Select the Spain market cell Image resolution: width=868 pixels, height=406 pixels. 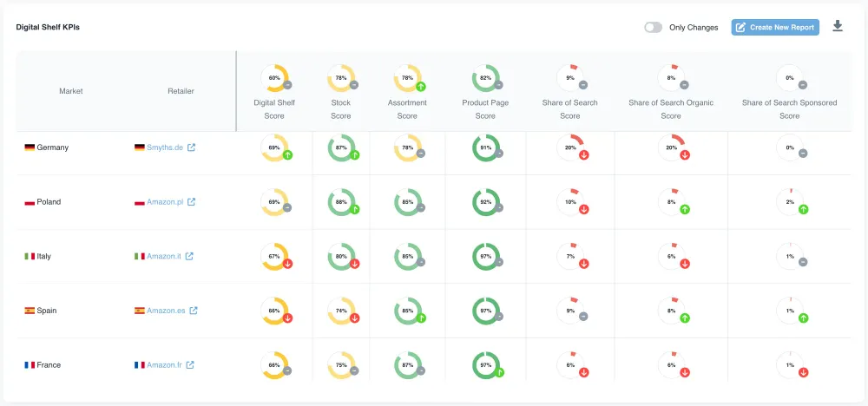click(41, 311)
